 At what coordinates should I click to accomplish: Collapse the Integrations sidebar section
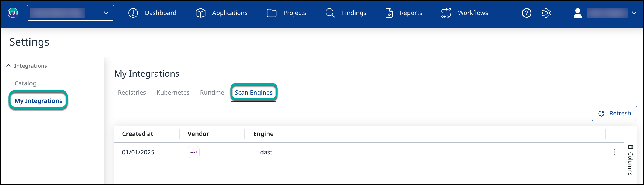pyautogui.click(x=8, y=66)
